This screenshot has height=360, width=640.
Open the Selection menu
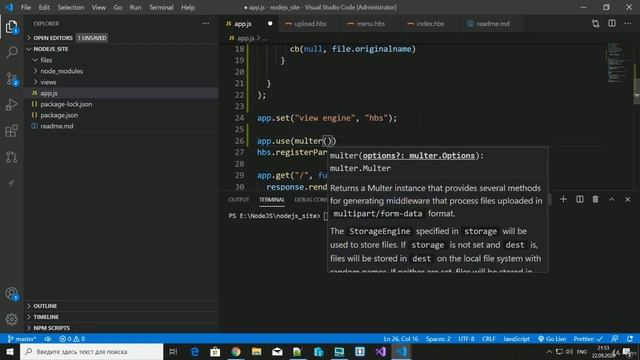click(x=71, y=7)
